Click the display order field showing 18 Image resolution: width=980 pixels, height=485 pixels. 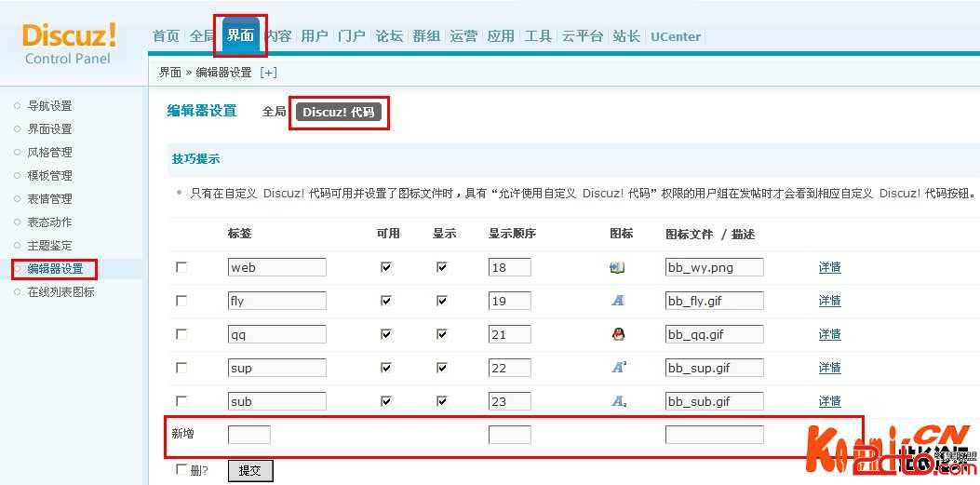pos(510,267)
